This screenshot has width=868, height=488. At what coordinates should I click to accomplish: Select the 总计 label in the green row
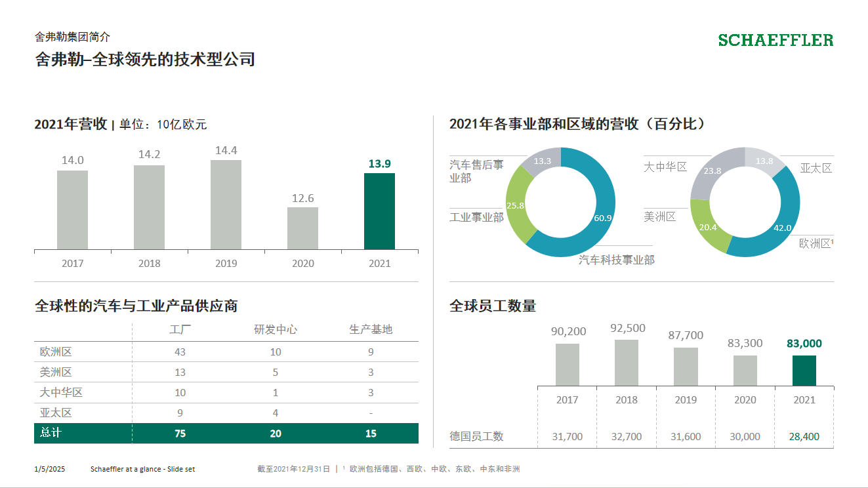pos(51,432)
